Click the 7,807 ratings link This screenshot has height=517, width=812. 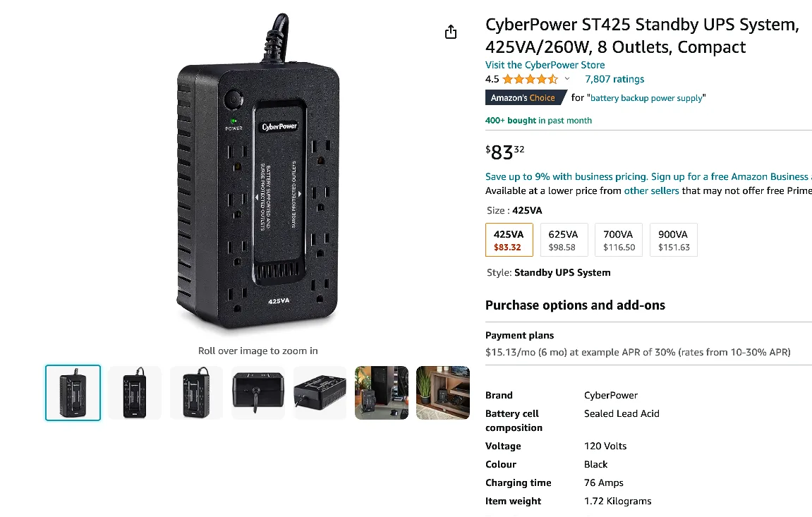614,79
